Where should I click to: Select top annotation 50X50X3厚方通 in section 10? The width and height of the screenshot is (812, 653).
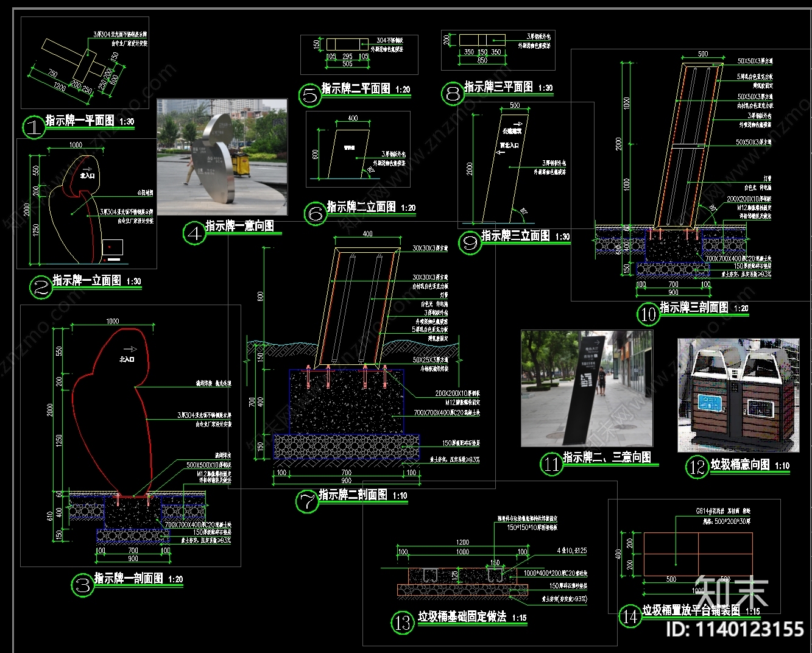[x=755, y=62]
